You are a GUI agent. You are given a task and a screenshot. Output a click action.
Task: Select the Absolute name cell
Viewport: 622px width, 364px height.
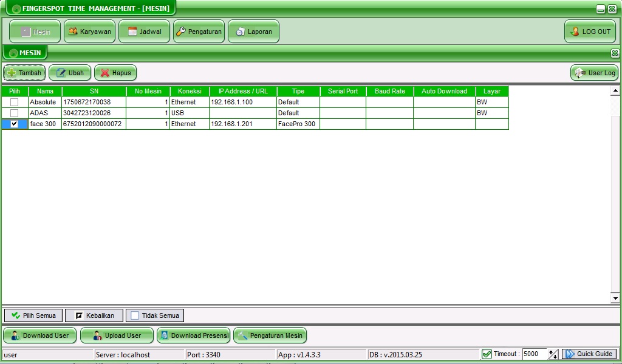[x=45, y=102]
